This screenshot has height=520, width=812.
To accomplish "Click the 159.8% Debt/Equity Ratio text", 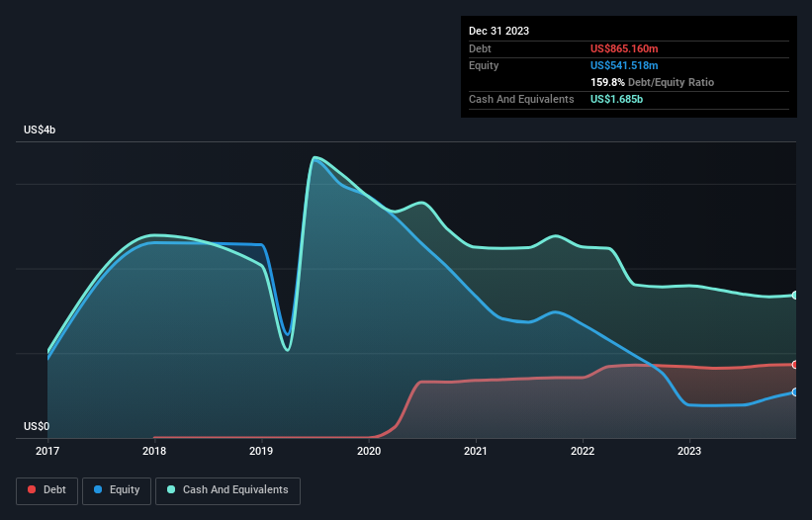I will (652, 82).
